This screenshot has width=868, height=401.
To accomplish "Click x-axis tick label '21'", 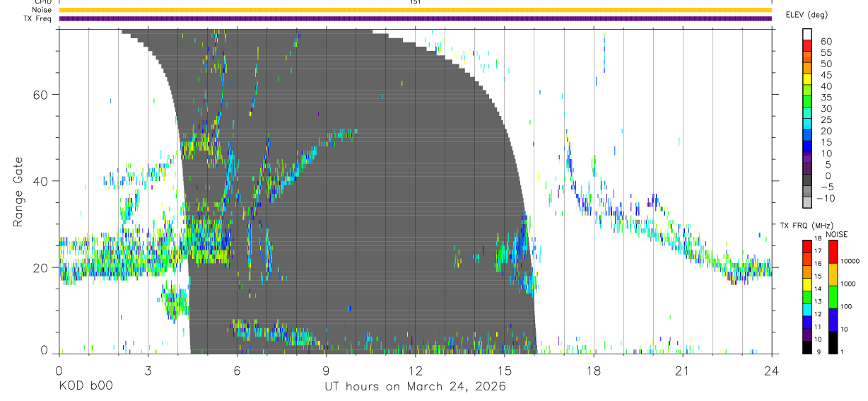I will click(x=682, y=371).
